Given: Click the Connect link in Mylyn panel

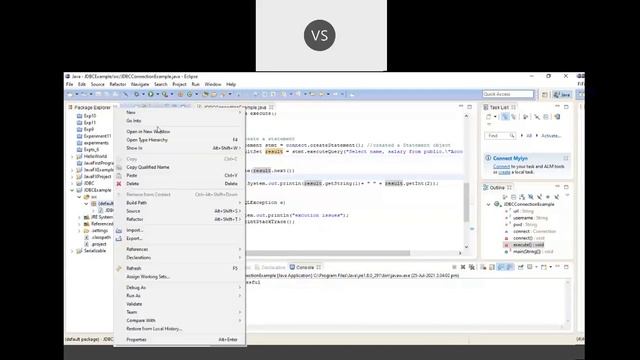Looking at the screenshot, I should 501,167.
